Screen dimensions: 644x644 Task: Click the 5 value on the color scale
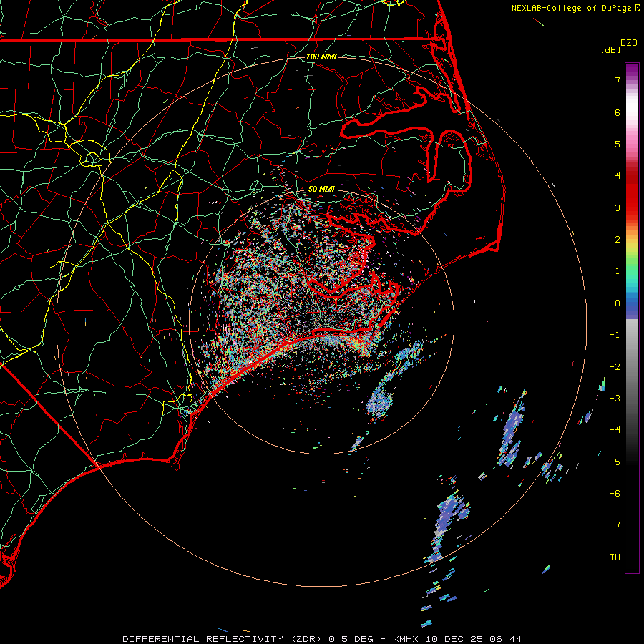coord(618,144)
